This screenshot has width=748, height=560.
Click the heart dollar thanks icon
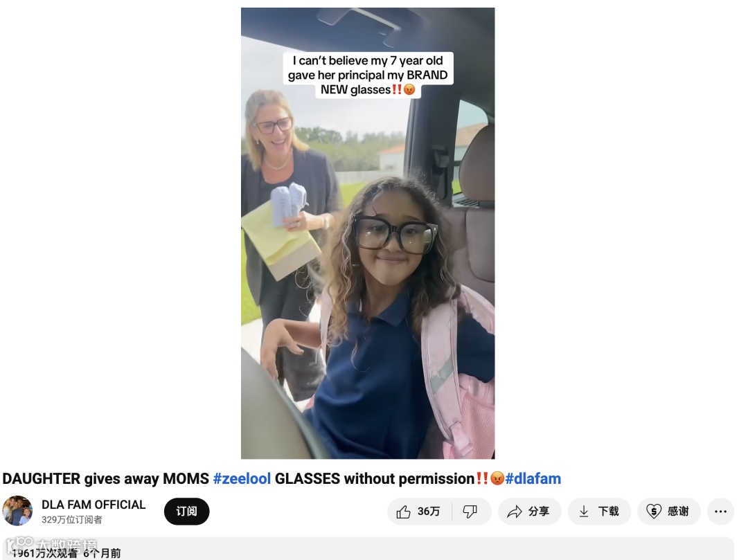(x=654, y=512)
